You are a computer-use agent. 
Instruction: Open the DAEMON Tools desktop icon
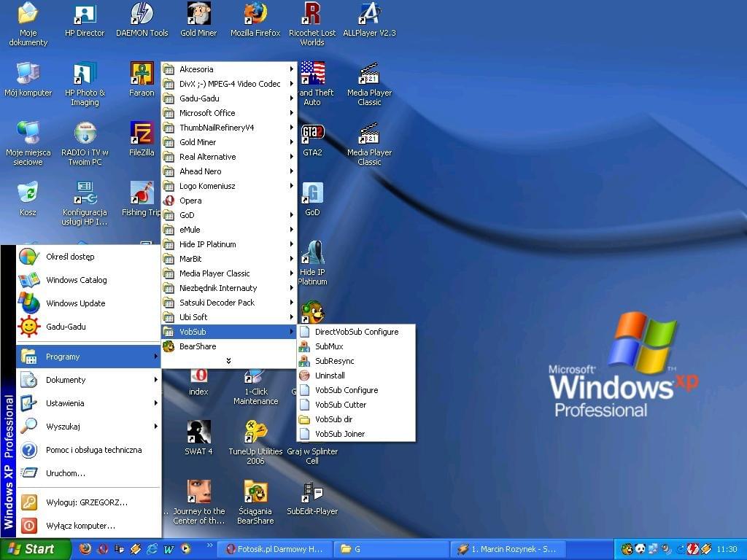click(x=142, y=15)
